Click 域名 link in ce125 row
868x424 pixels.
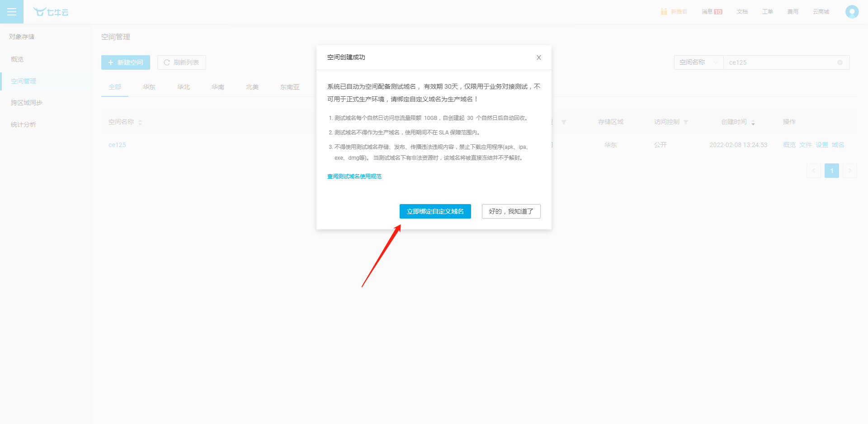pos(838,145)
